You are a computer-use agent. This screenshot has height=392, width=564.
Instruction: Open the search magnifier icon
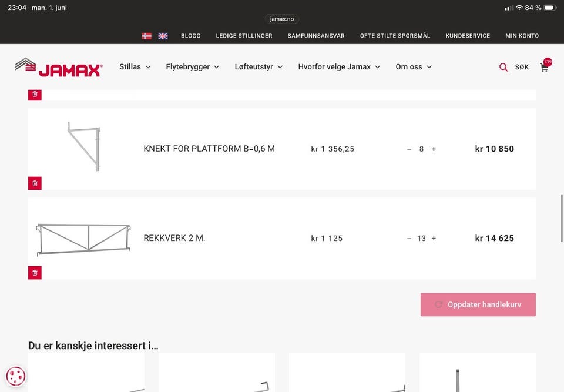[x=503, y=67]
